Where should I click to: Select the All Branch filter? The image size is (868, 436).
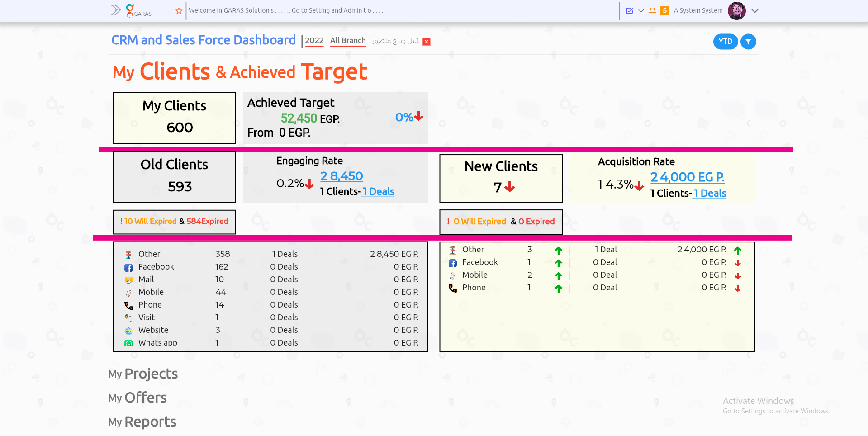click(347, 41)
